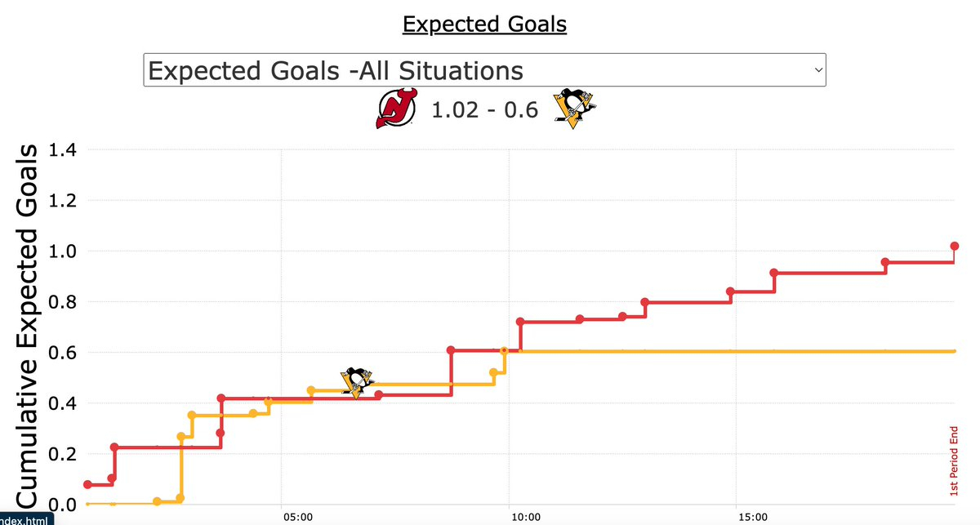Viewport: 980px width, 525px height.
Task: Click the 15:00 time axis label
Action: 752,518
